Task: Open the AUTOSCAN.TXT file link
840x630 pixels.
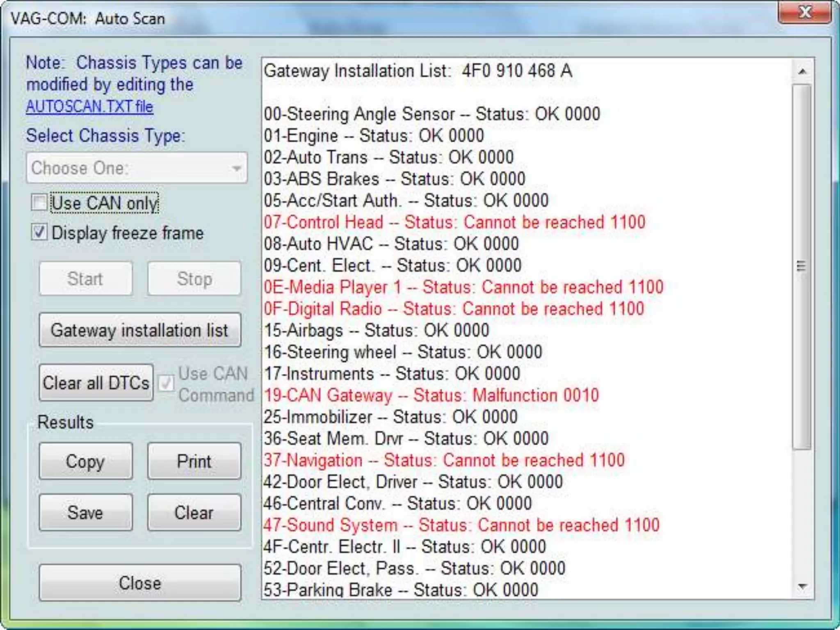Action: [89, 107]
